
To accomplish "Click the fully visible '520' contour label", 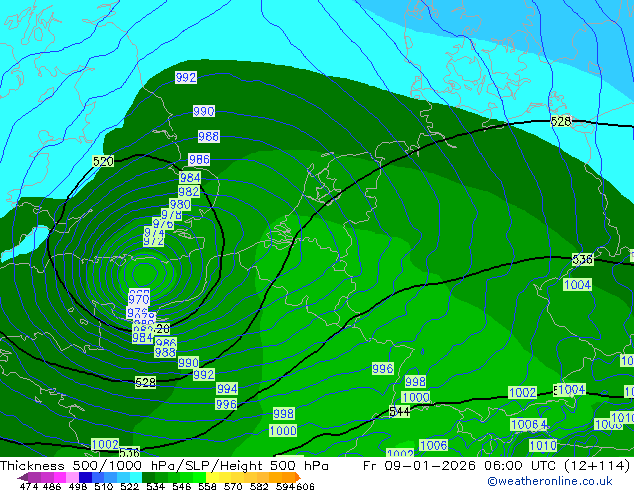I will point(103,161).
